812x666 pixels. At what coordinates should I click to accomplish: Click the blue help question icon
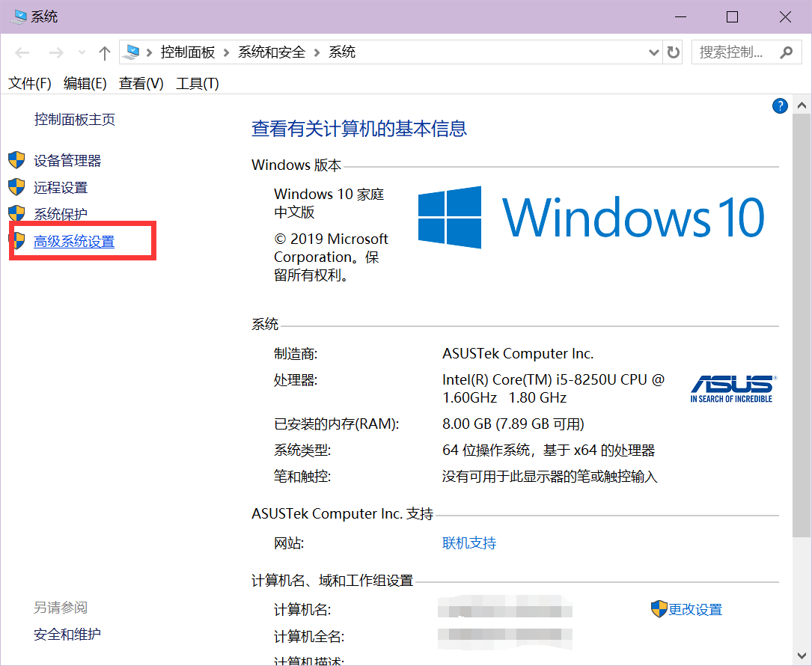click(x=780, y=106)
